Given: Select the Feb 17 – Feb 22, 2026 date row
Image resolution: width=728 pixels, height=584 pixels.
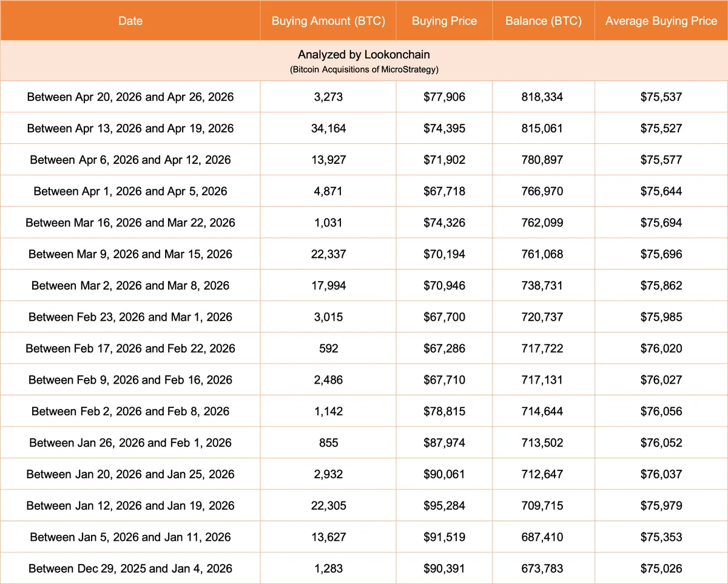Looking at the screenshot, I should (130, 348).
